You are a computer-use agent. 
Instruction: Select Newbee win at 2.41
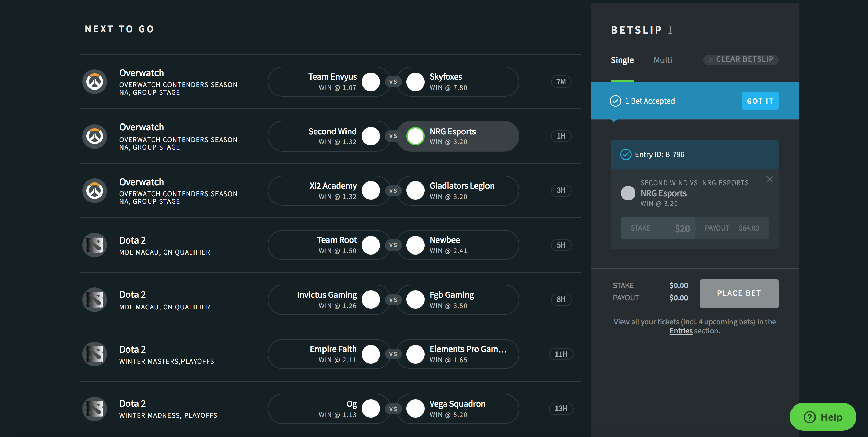point(415,245)
